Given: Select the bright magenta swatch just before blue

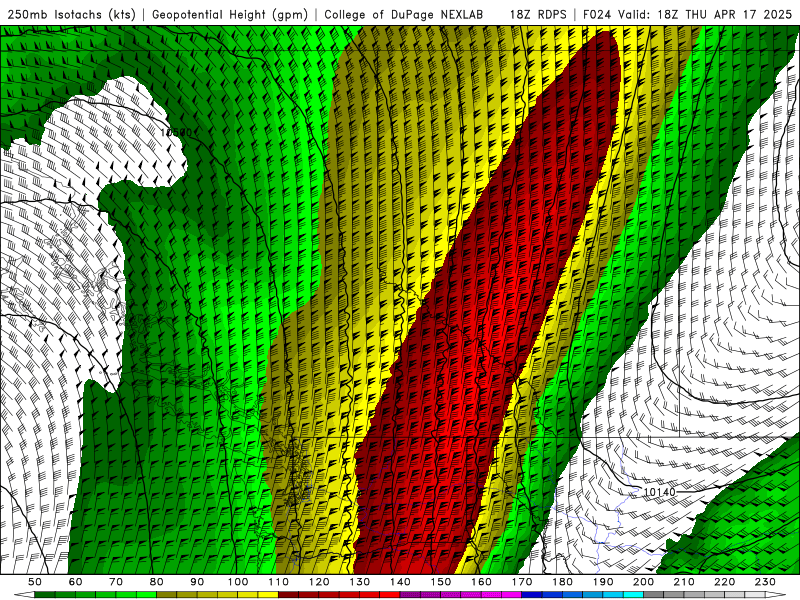Looking at the screenshot, I should pyautogui.click(x=512, y=595).
